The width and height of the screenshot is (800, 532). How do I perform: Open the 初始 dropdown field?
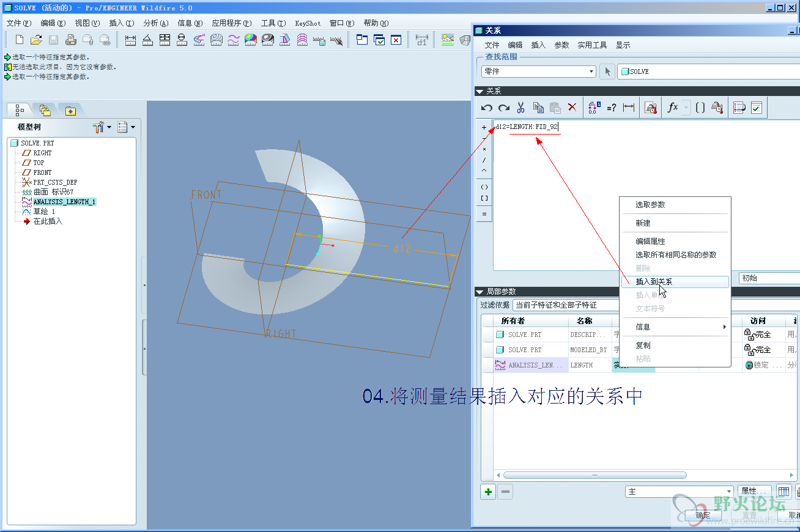pos(769,278)
